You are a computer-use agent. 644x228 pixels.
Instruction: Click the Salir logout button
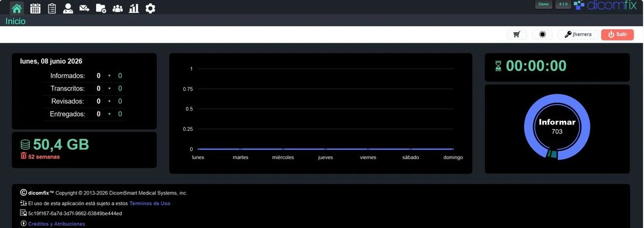pyautogui.click(x=617, y=34)
